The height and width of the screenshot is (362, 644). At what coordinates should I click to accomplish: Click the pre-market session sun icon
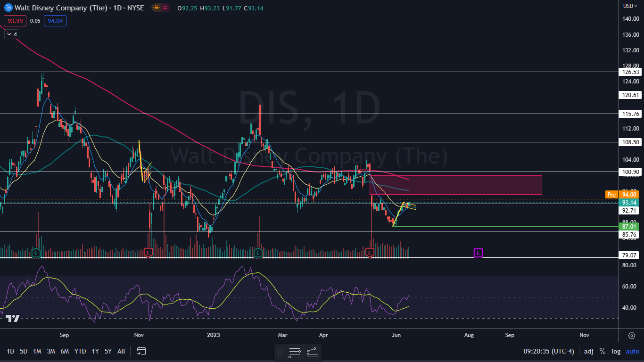point(156,8)
